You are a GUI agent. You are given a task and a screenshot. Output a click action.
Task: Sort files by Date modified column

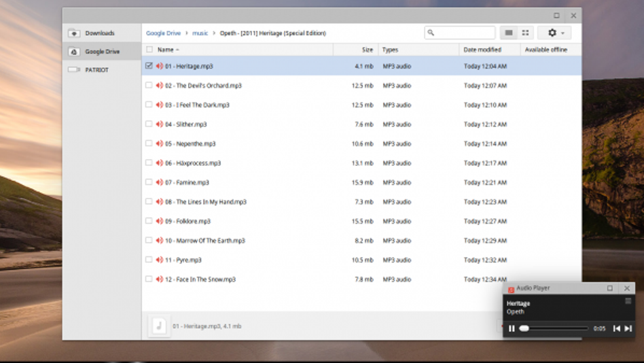tap(482, 50)
